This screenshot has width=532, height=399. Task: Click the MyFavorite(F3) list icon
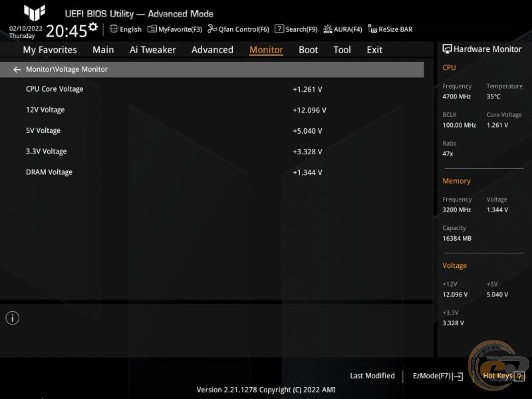click(152, 29)
